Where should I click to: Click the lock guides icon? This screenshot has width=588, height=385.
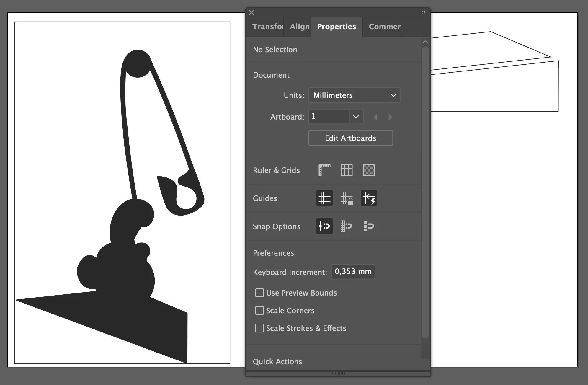(x=347, y=198)
